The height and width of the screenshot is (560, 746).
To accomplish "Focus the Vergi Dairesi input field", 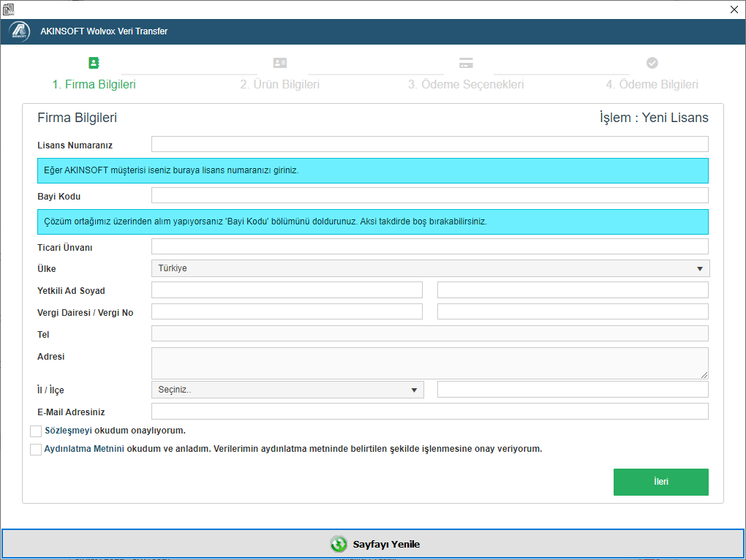I will [x=287, y=312].
